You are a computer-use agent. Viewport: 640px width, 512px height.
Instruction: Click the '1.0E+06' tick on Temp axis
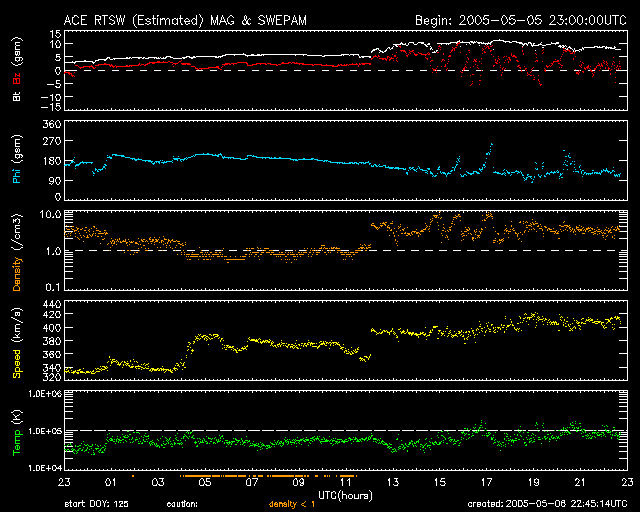(45, 394)
